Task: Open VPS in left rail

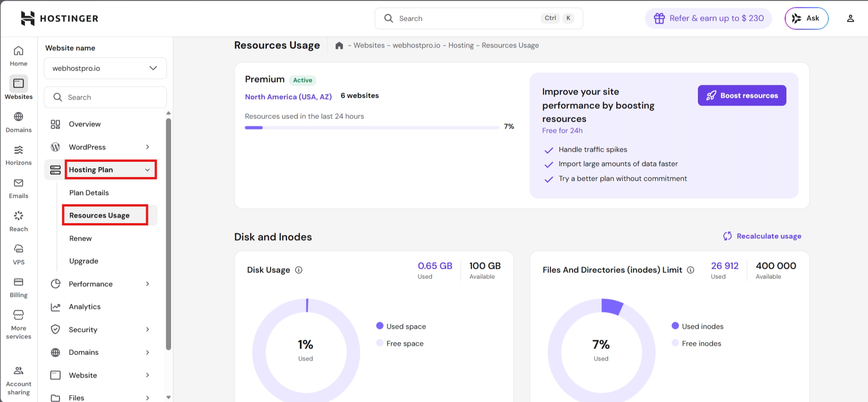Action: [x=18, y=255]
